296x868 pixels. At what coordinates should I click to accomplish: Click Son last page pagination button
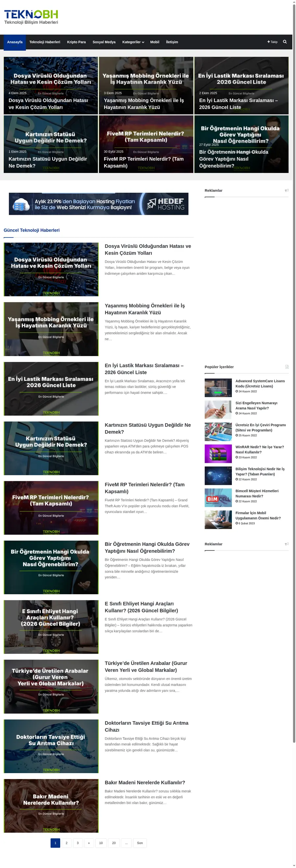point(140,843)
